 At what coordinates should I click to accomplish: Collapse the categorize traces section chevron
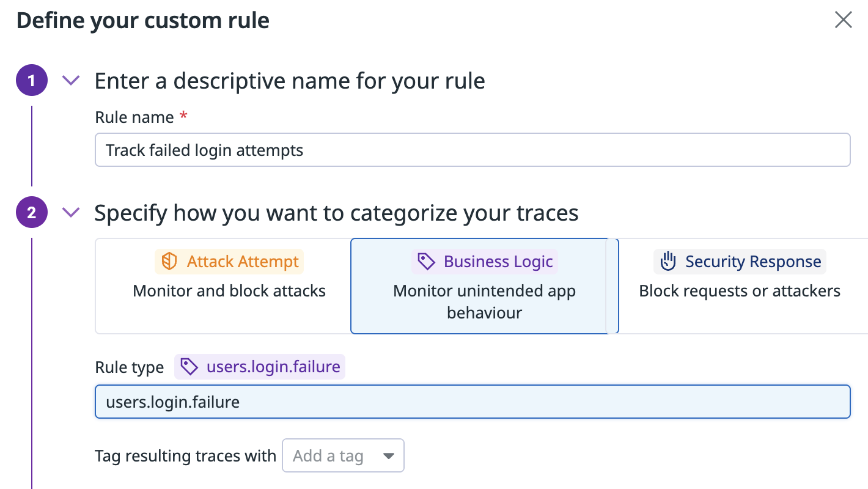[72, 213]
